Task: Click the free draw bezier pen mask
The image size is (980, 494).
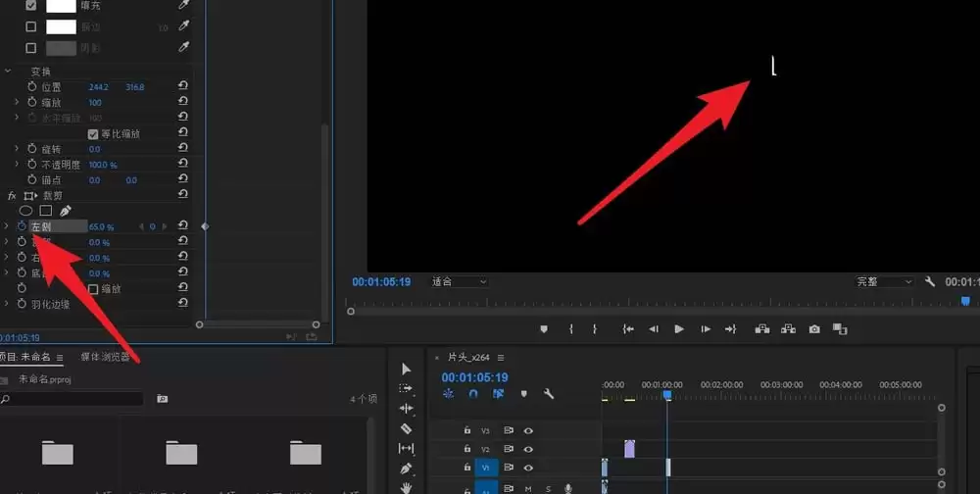Action: (x=66, y=211)
